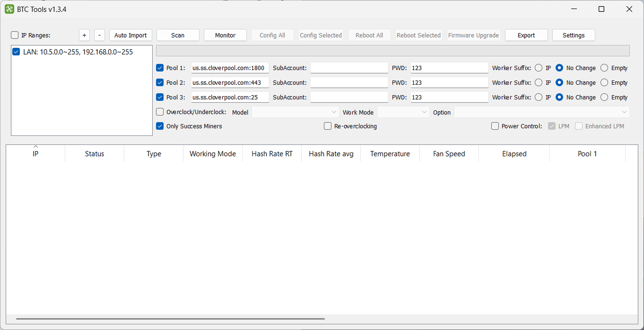Select IP worker suffix for Pool 2
The width and height of the screenshot is (644, 330).
pyautogui.click(x=539, y=82)
